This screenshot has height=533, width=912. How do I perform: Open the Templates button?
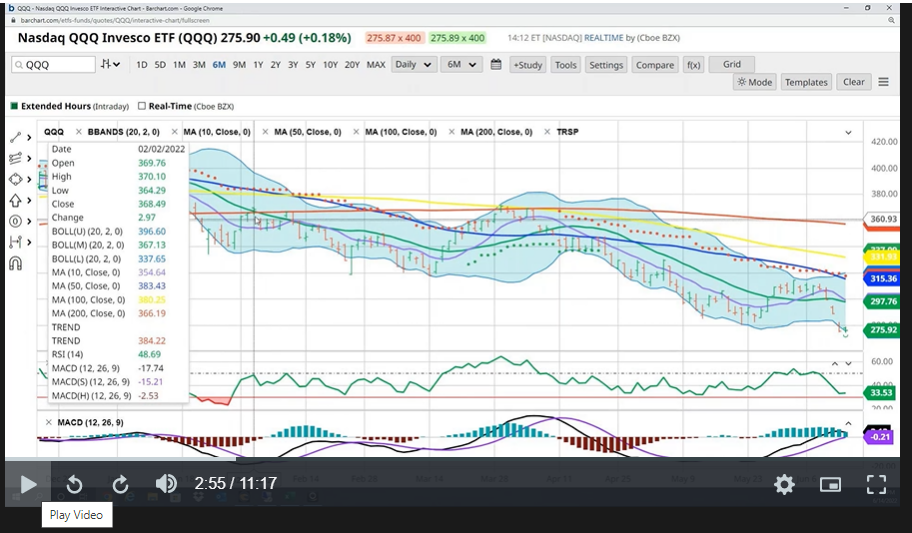(x=806, y=82)
